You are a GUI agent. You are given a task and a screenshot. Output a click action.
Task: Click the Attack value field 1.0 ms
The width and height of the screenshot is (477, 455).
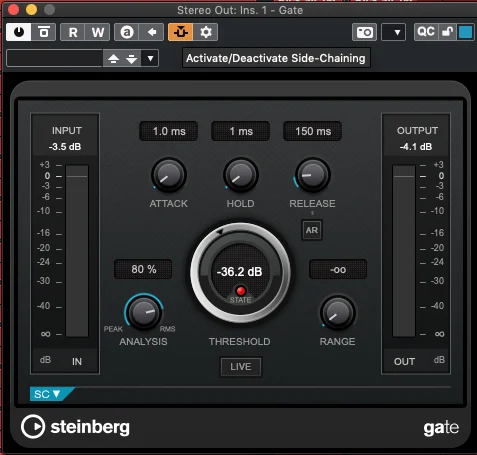(x=169, y=131)
